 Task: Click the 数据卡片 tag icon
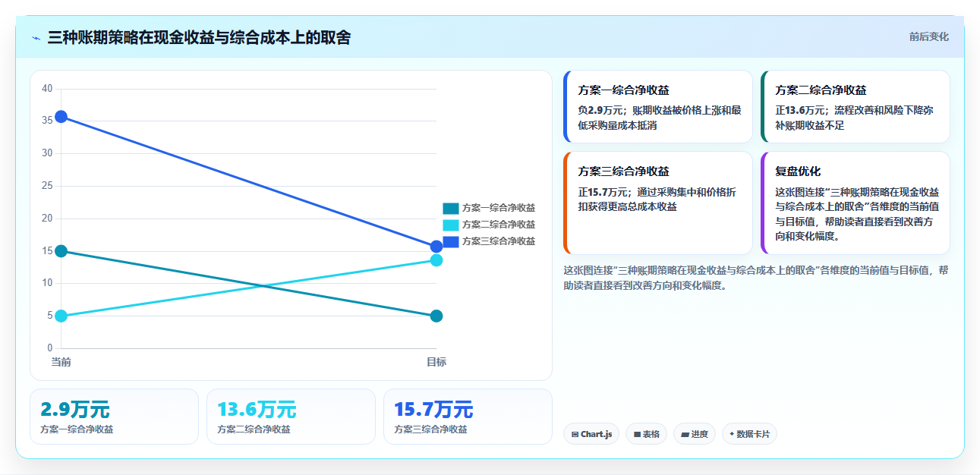(x=732, y=434)
